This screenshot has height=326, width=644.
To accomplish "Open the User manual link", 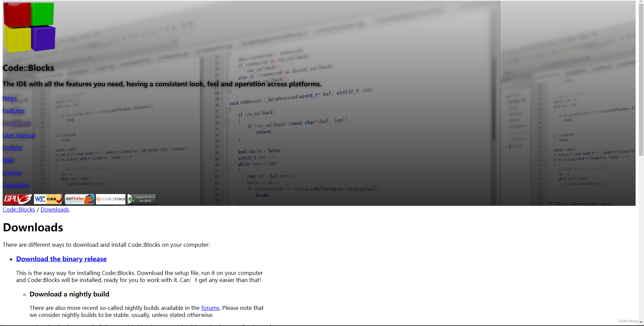I will [x=19, y=135].
